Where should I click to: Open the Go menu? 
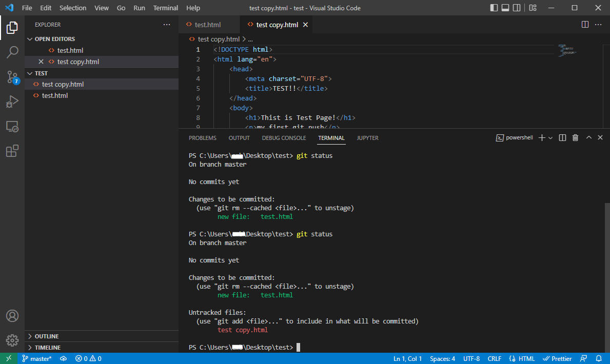[x=121, y=8]
